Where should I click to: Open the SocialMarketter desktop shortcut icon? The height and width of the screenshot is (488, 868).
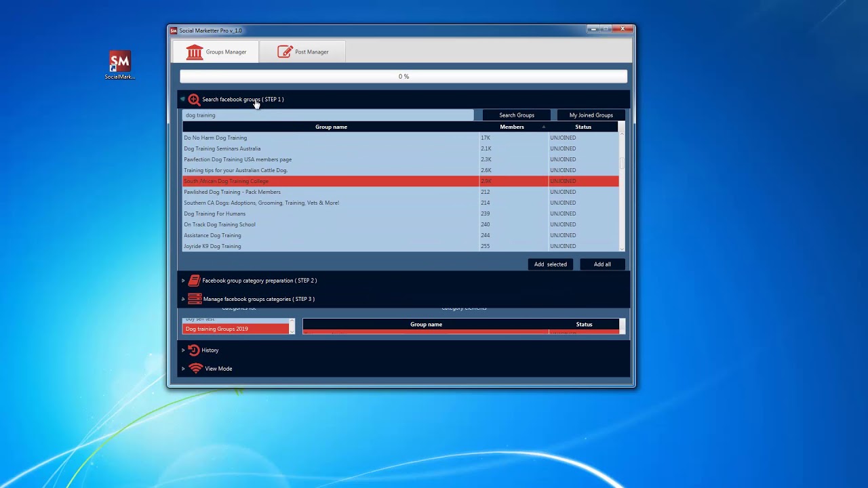click(x=120, y=65)
